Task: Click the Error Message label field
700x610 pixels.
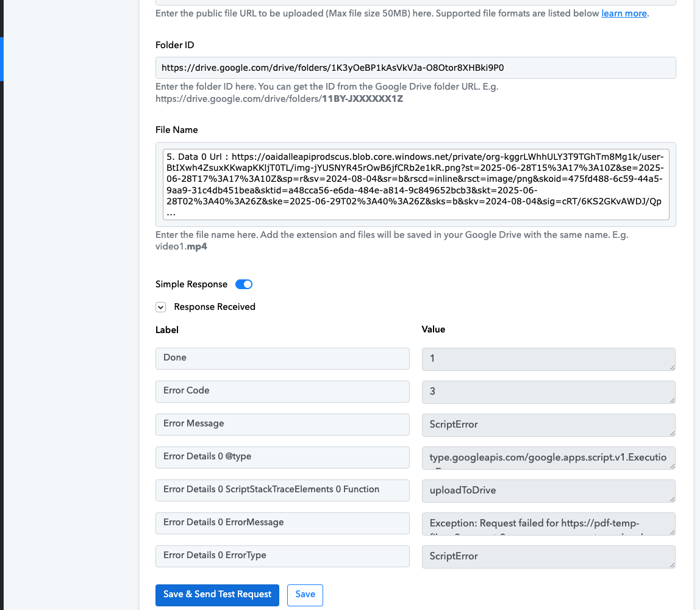Action: 282,424
